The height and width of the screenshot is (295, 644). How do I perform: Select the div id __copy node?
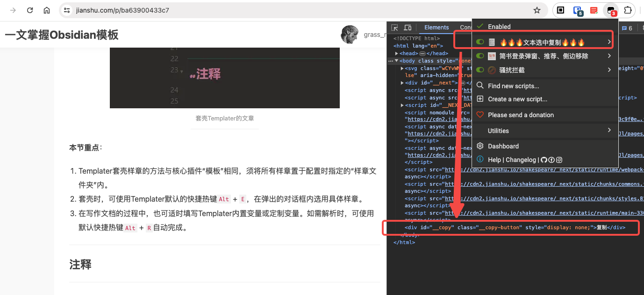515,227
